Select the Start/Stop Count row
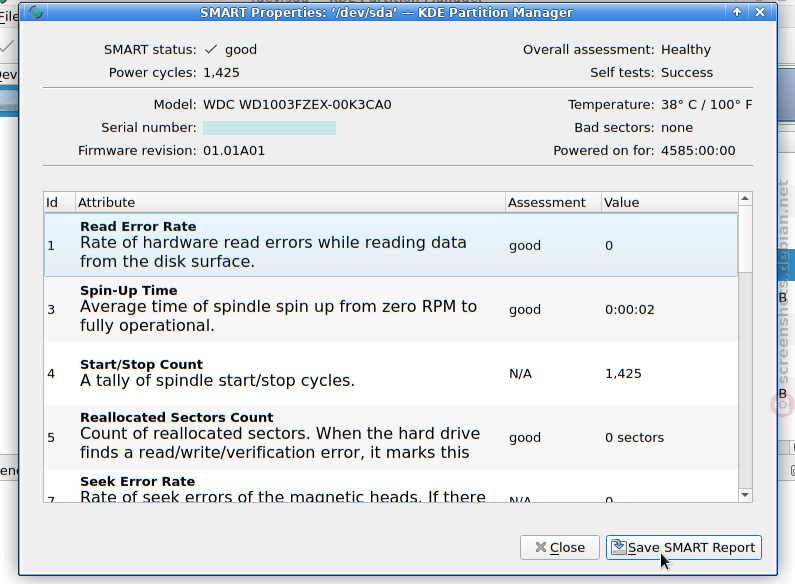This screenshot has width=795, height=584. point(391,373)
